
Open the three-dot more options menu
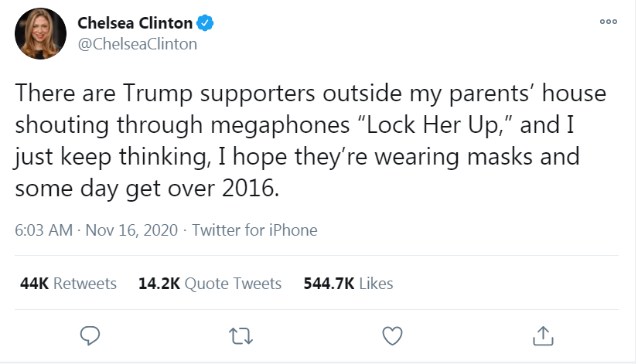609,22
